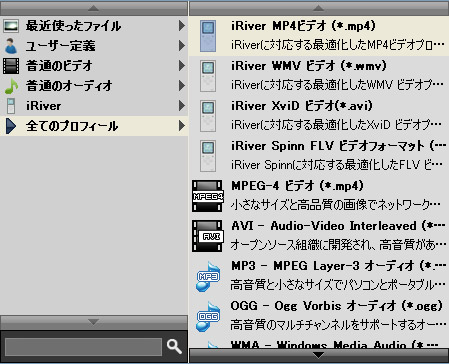The width and height of the screenshot is (449, 364).
Task: Expand 普通のオーディオ submenu arrow
Action: [182, 86]
